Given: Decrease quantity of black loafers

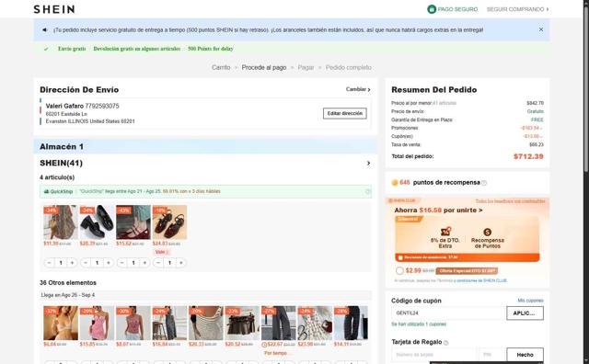Looking at the screenshot, I should (x=86, y=263).
